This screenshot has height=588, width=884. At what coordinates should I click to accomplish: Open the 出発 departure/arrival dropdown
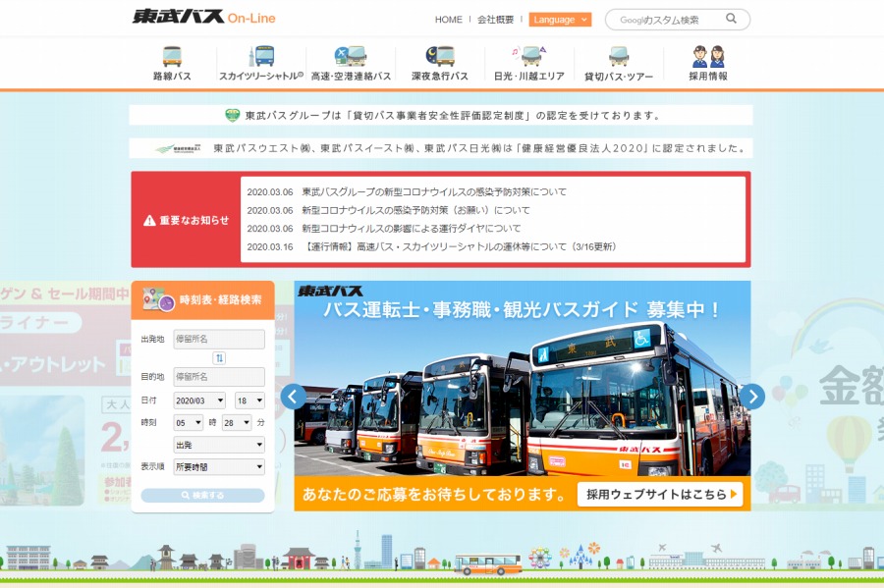pyautogui.click(x=219, y=445)
